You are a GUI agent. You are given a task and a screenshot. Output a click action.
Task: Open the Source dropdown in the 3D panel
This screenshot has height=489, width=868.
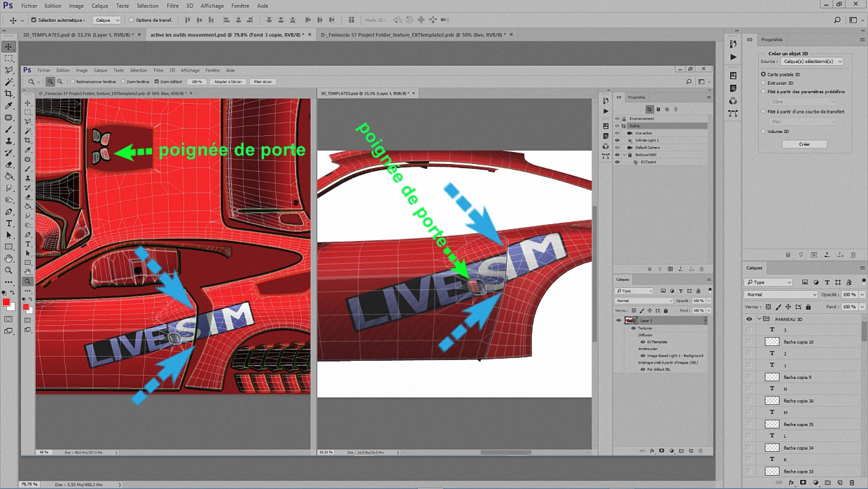pos(813,62)
